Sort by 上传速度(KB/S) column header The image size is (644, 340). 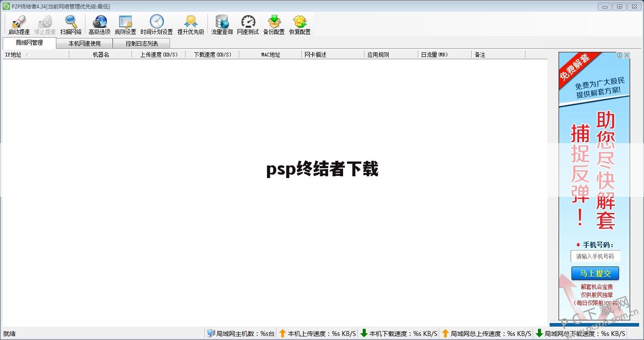(159, 55)
